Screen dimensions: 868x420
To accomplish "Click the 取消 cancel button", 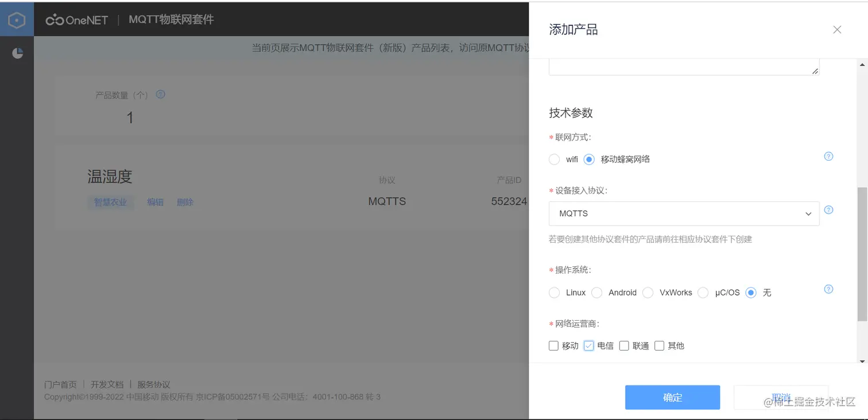I will [x=781, y=397].
